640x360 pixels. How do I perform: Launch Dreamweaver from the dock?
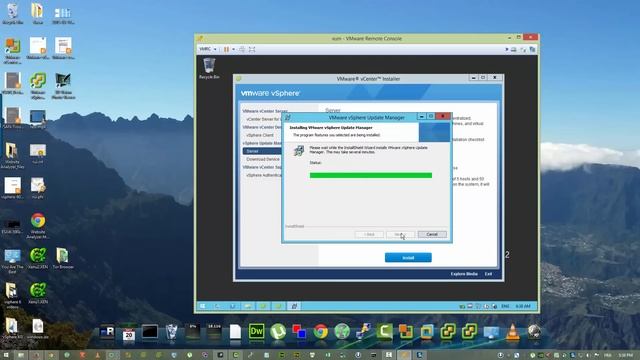point(256,331)
